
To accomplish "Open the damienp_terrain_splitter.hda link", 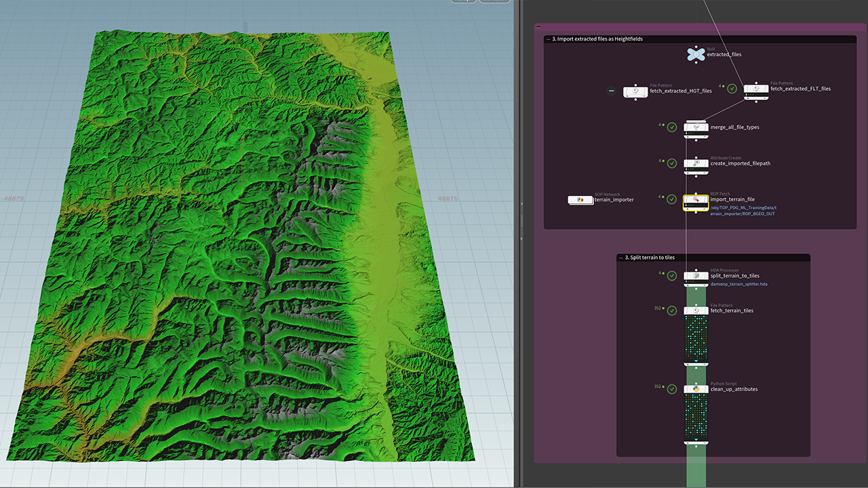I will pyautogui.click(x=738, y=284).
